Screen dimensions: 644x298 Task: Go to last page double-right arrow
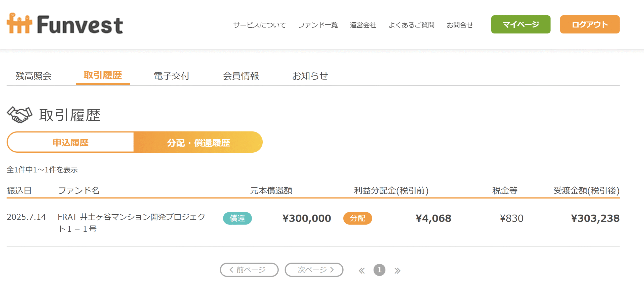[397, 271]
